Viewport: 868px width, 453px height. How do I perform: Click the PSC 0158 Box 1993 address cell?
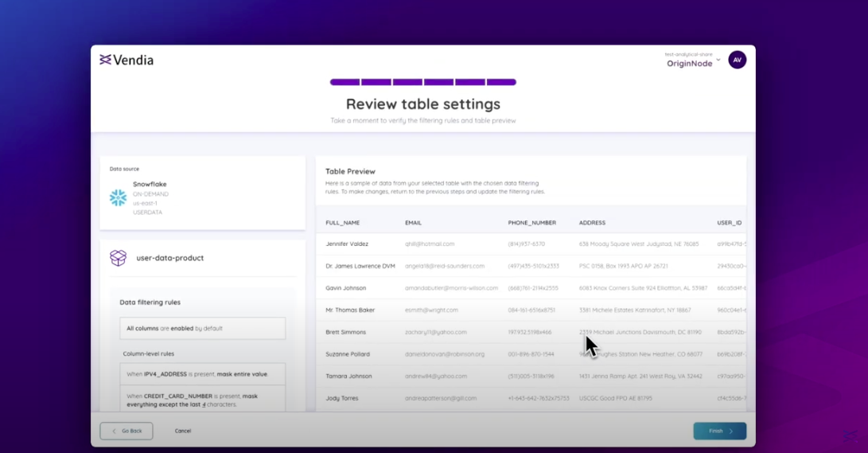(623, 266)
